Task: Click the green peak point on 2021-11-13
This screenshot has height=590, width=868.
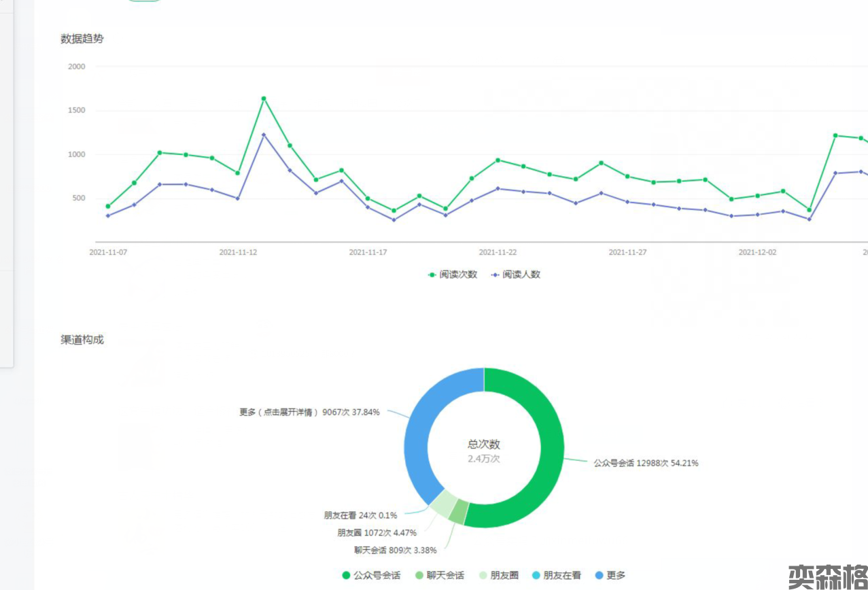Action: click(264, 99)
